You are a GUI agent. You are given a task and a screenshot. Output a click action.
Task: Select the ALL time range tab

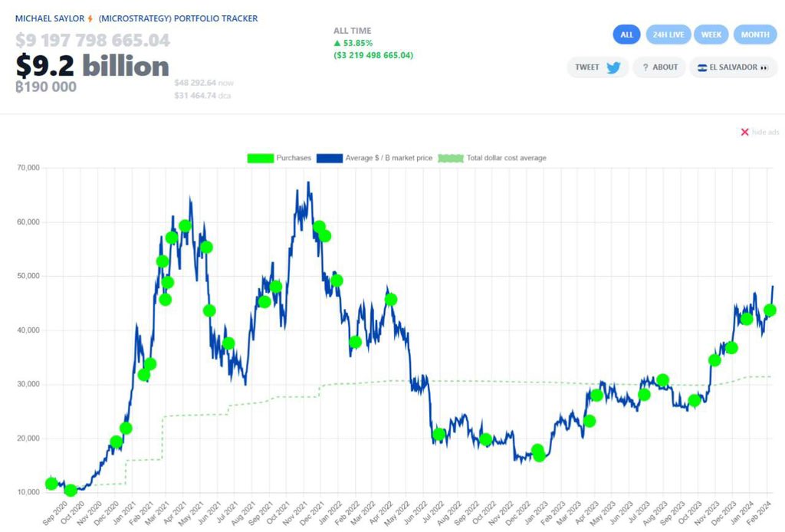pos(626,34)
